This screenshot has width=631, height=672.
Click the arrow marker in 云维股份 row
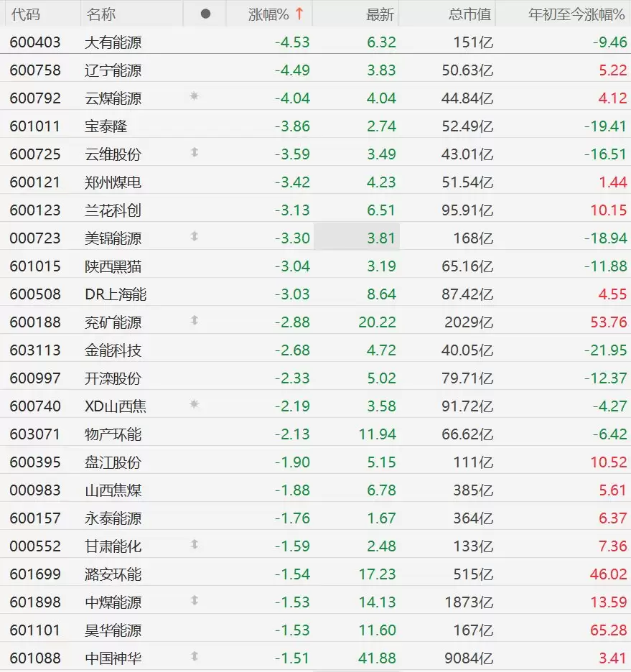(x=195, y=152)
